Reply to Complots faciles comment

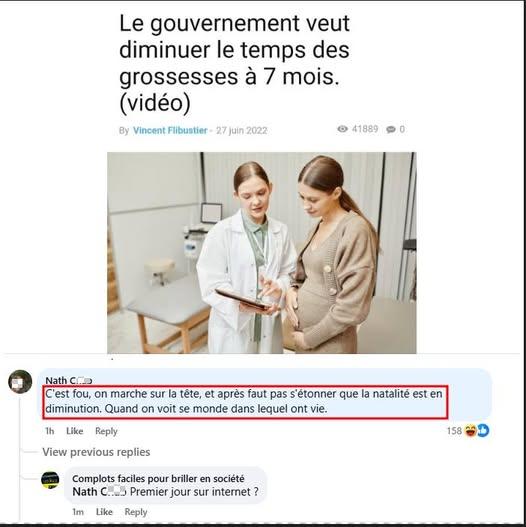point(136,512)
